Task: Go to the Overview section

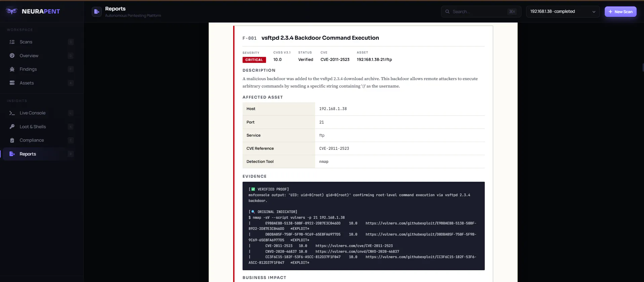Action: click(42, 56)
